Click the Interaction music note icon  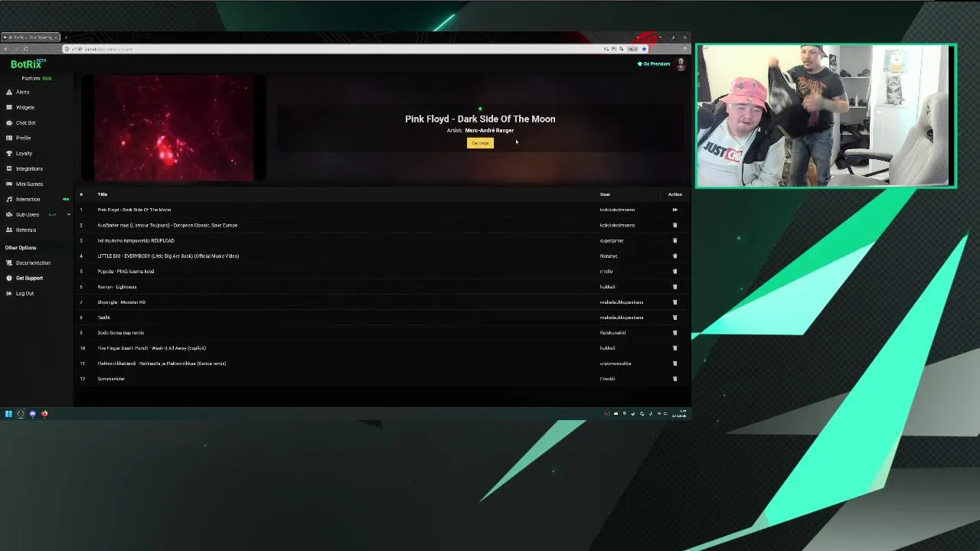[x=9, y=199]
